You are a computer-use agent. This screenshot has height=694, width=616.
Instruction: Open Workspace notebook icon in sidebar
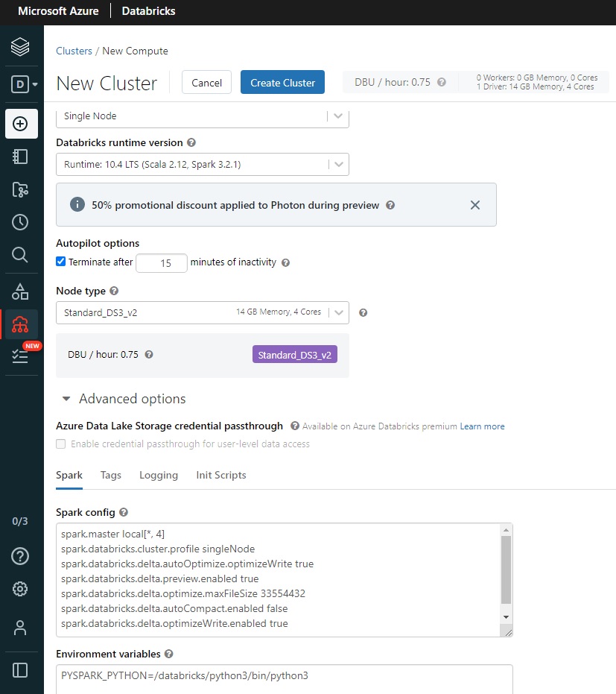click(21, 157)
